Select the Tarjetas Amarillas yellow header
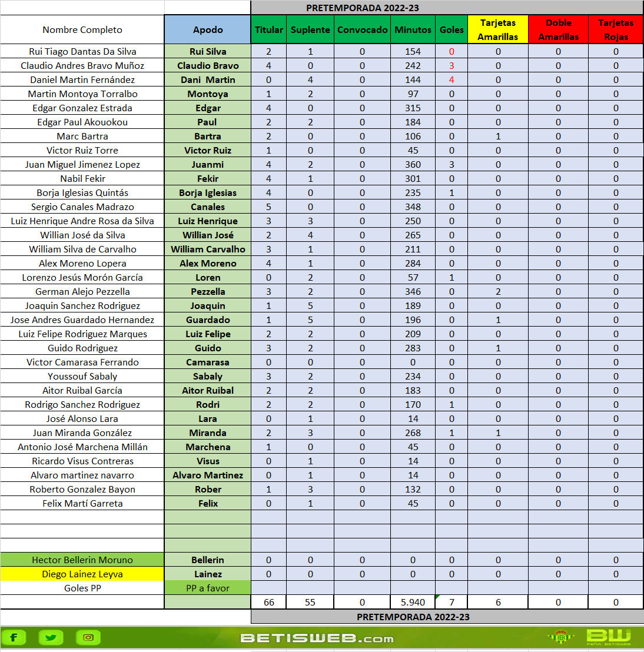 pyautogui.click(x=498, y=29)
